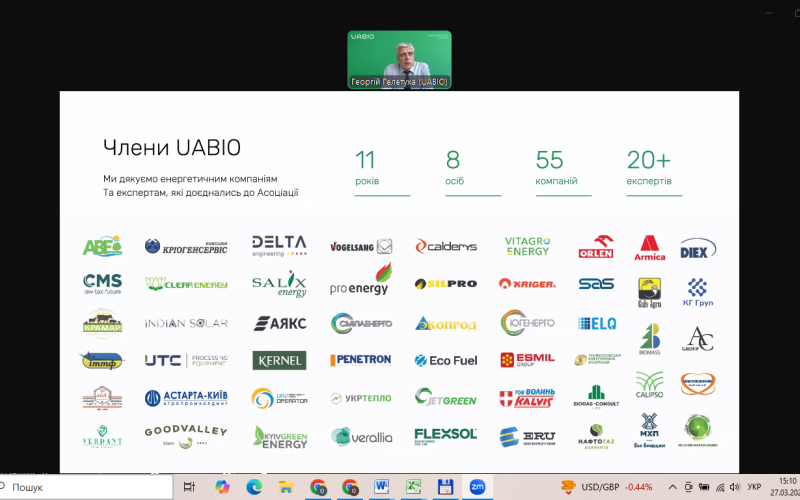Click the ЕКОПРОД logo
The height and width of the screenshot is (500, 800).
pyautogui.click(x=446, y=323)
